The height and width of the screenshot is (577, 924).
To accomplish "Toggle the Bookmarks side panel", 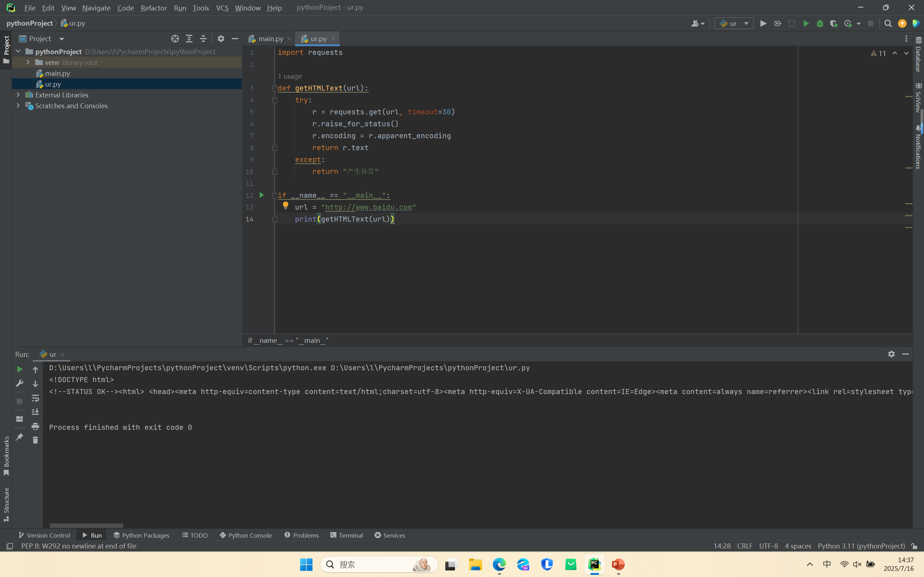I will point(6,456).
